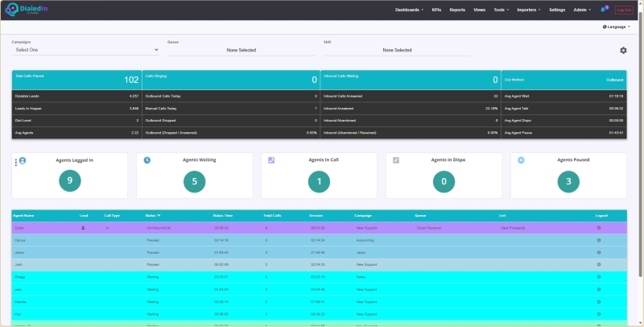Image resolution: width=644 pixels, height=327 pixels.
Task: Expand the Importers dropdown menu
Action: 529,10
